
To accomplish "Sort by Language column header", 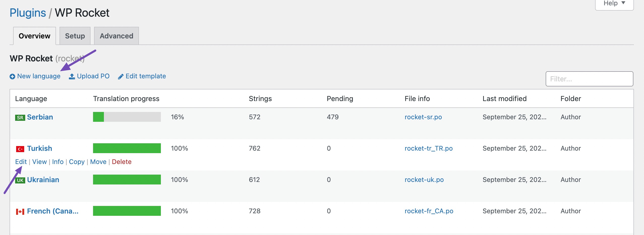I will (x=31, y=99).
